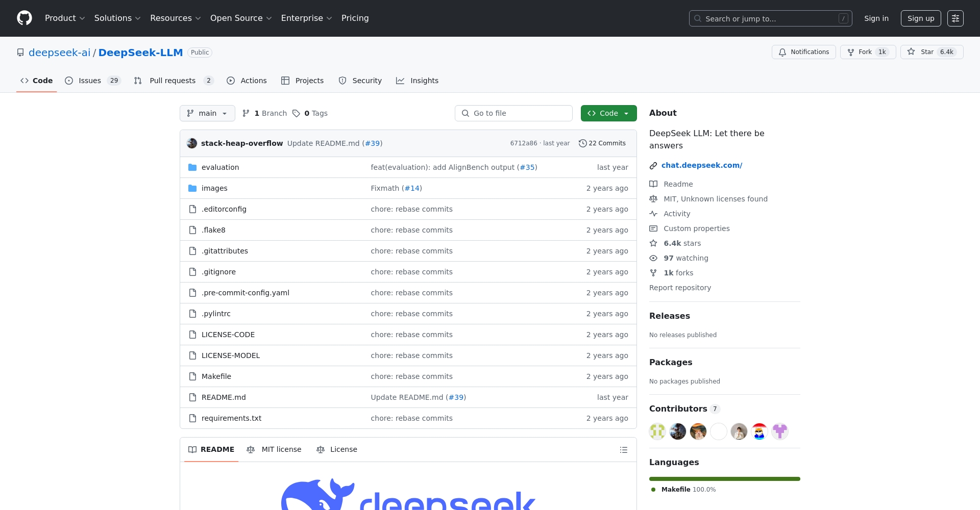Expand the Solutions menu
Viewport: 980px width, 510px height.
[x=117, y=18]
